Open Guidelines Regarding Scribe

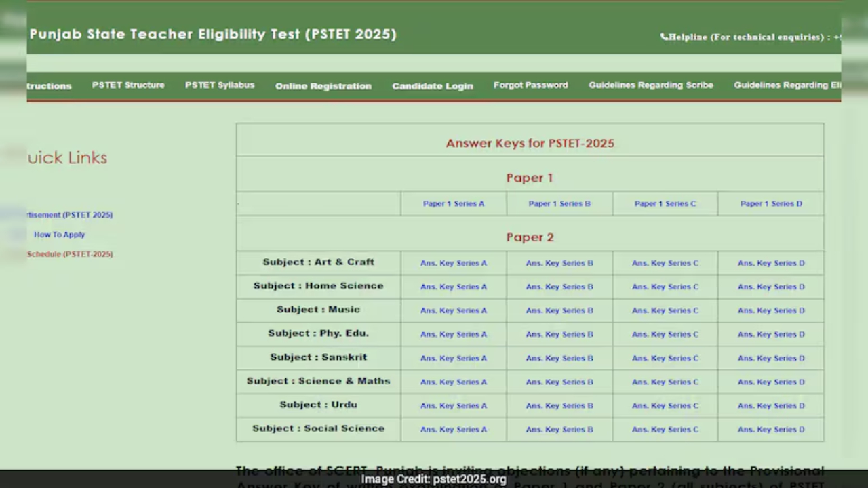[650, 85]
